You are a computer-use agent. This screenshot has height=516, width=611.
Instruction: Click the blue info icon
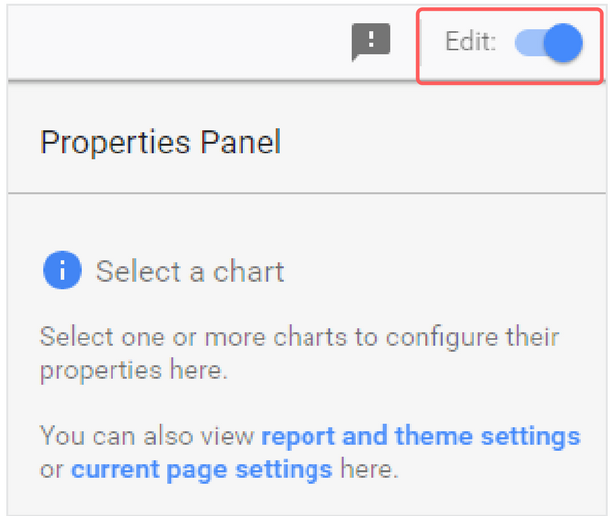coord(61,270)
